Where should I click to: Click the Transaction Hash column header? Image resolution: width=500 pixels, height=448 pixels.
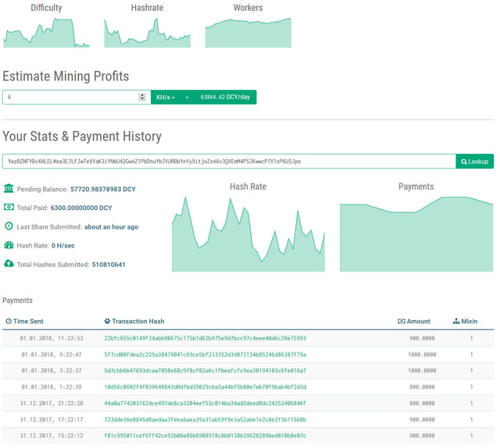pyautogui.click(x=134, y=322)
